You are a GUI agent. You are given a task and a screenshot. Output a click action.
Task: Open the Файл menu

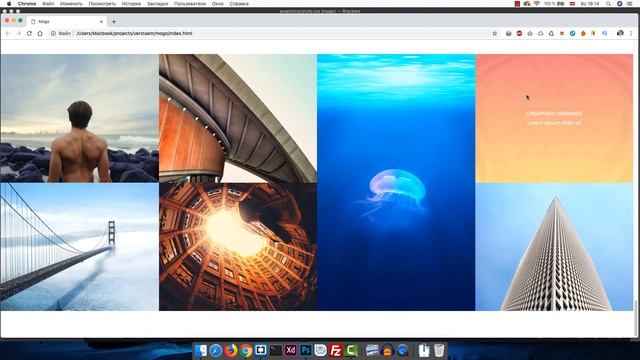48,4
